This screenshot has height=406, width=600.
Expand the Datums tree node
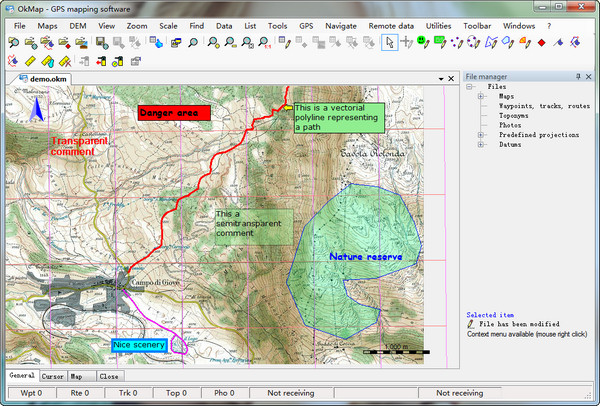482,144
